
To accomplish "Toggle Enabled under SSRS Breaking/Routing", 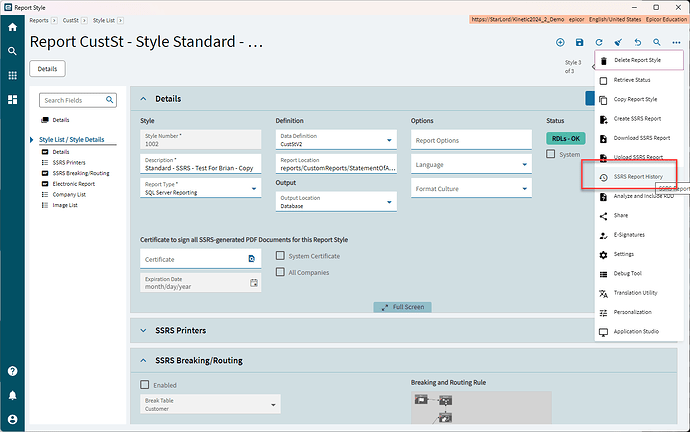I will [x=144, y=385].
